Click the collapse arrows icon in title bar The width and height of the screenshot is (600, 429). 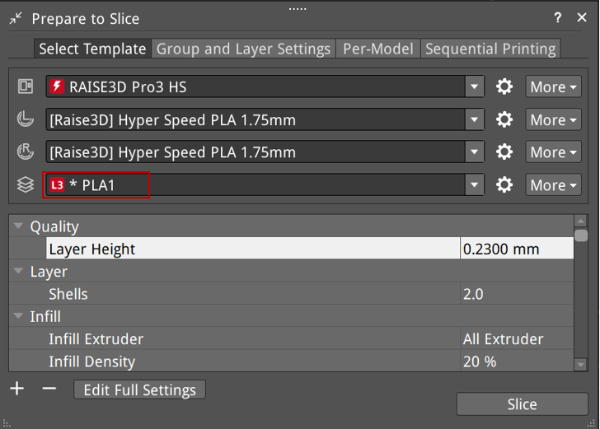coord(16,18)
